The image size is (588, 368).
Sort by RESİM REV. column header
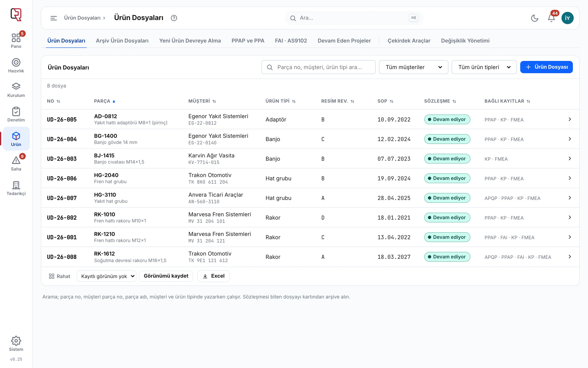coord(338,101)
